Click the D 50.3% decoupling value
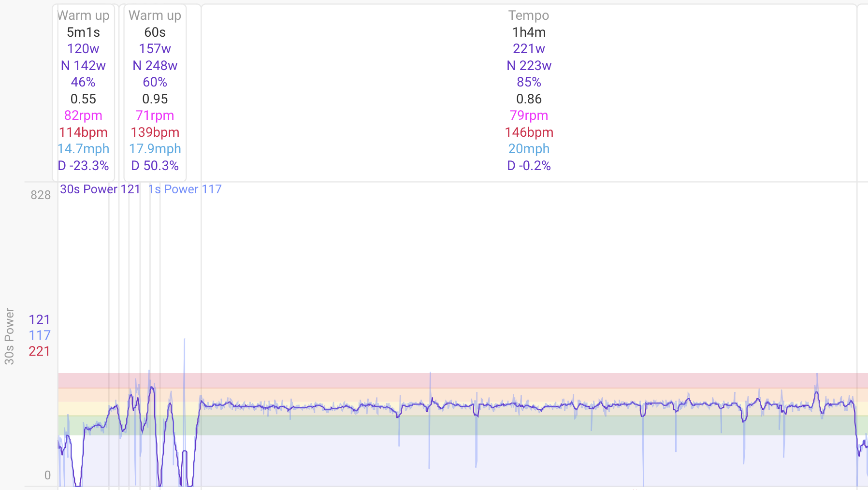Viewport: 868px width, 490px height. coord(155,166)
